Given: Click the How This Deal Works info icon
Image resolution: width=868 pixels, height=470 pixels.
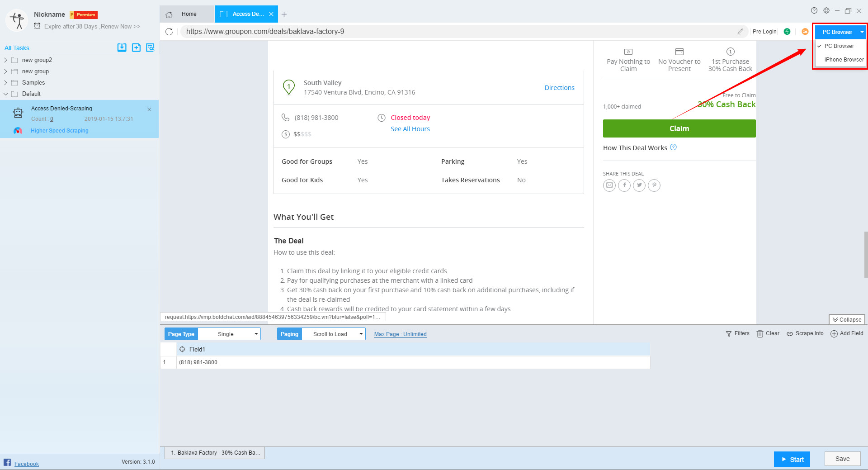Looking at the screenshot, I should click(673, 147).
